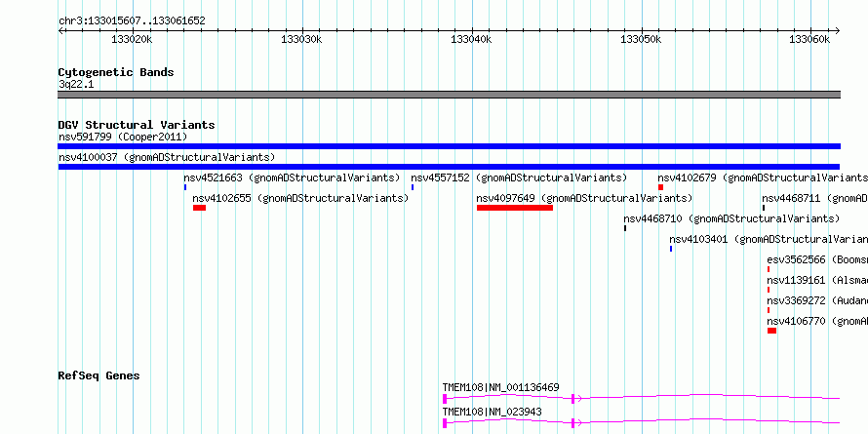Click the nsv591799 (Cooper2011) variant label
The width and height of the screenshot is (868, 434).
(123, 137)
